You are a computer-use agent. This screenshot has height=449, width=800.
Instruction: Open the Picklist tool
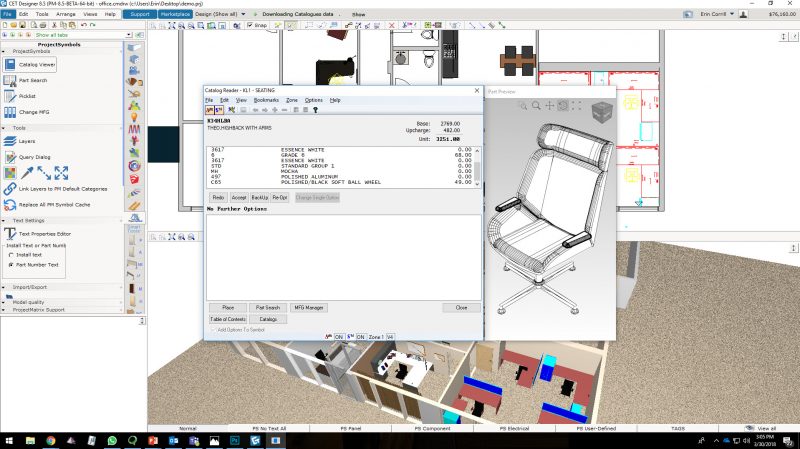[11, 96]
